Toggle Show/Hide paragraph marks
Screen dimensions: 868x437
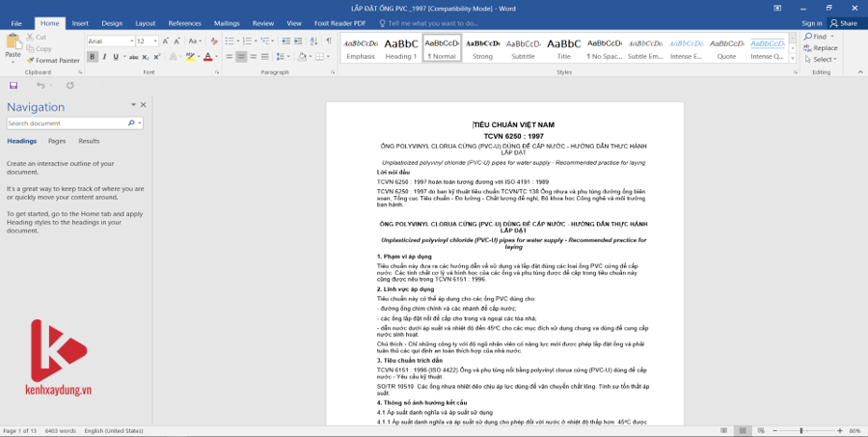click(328, 41)
